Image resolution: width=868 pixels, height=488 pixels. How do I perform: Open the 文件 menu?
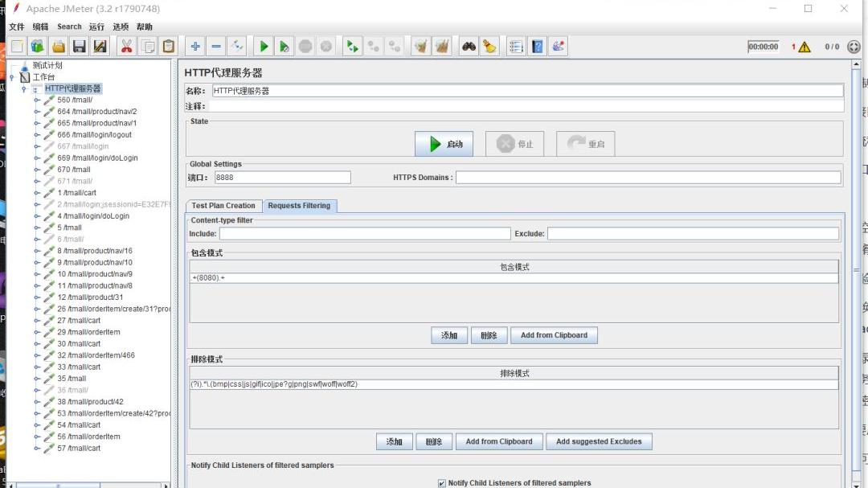coord(17,27)
